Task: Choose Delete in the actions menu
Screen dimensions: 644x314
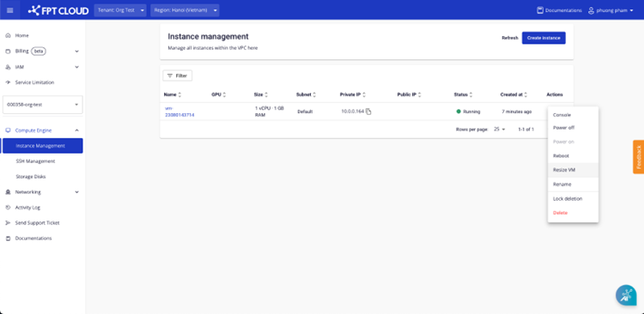Action: pos(573,213)
